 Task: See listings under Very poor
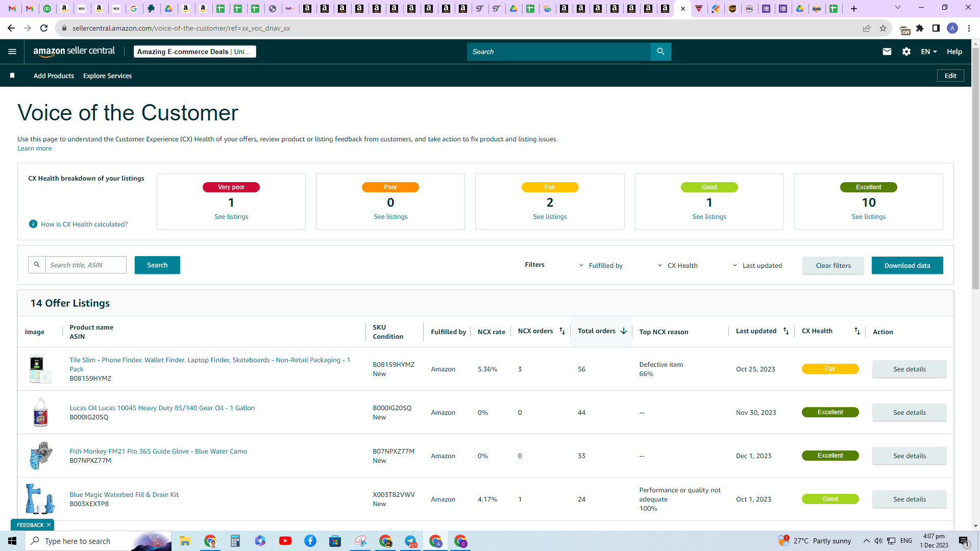(231, 217)
